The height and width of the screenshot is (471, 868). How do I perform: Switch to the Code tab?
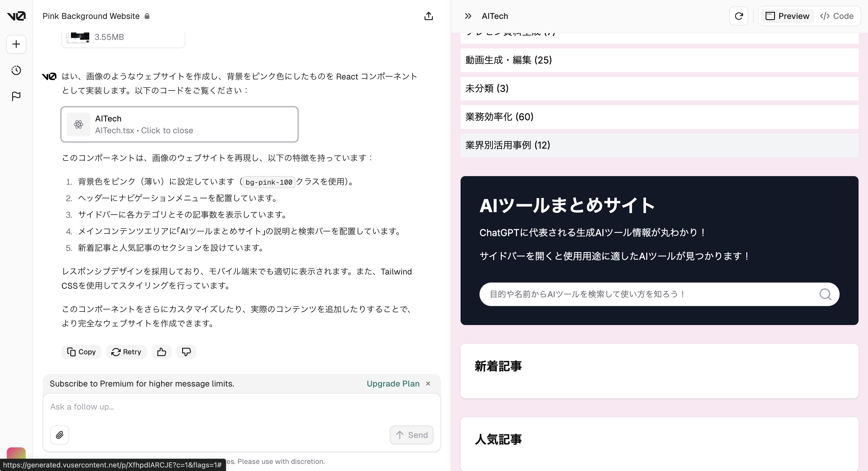[x=837, y=16]
